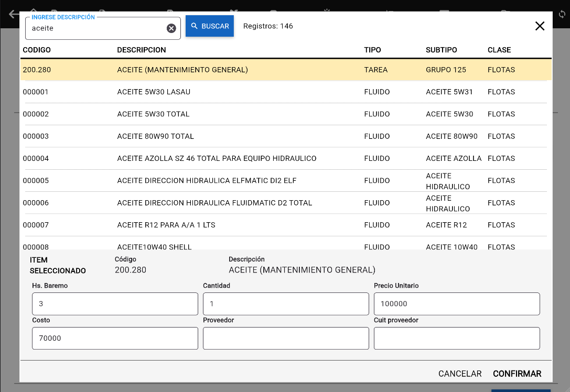Edit the Cantidad field
This screenshot has height=392, width=570.
point(286,304)
